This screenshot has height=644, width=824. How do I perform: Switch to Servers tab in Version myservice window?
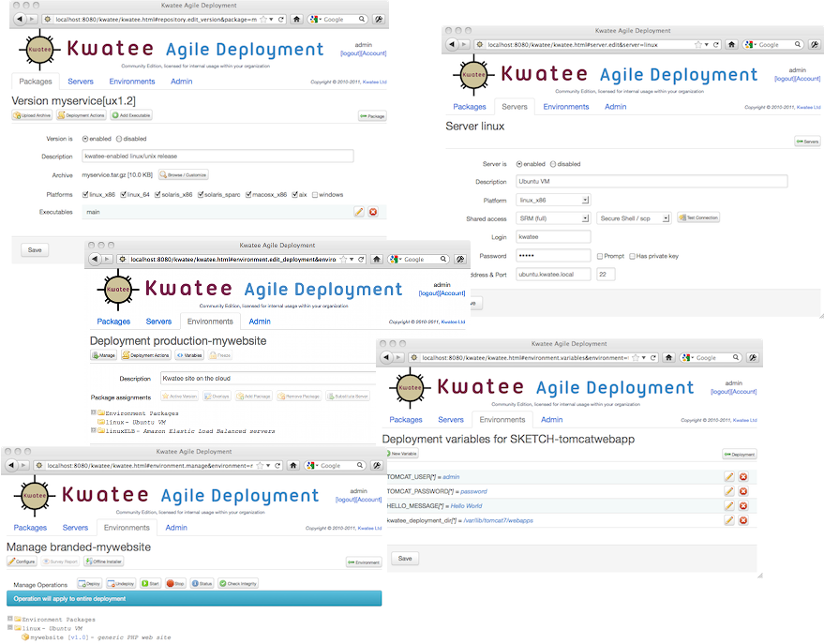pos(81,82)
